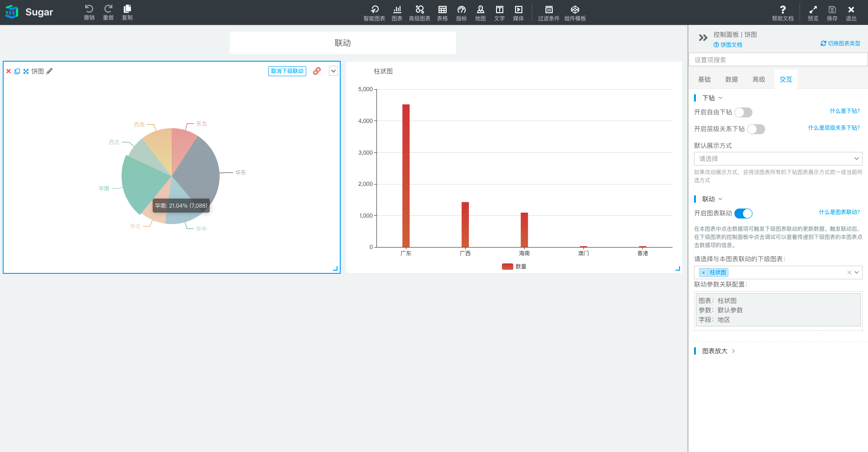Select the 交互 tab
The width and height of the screenshot is (868, 452).
point(786,79)
